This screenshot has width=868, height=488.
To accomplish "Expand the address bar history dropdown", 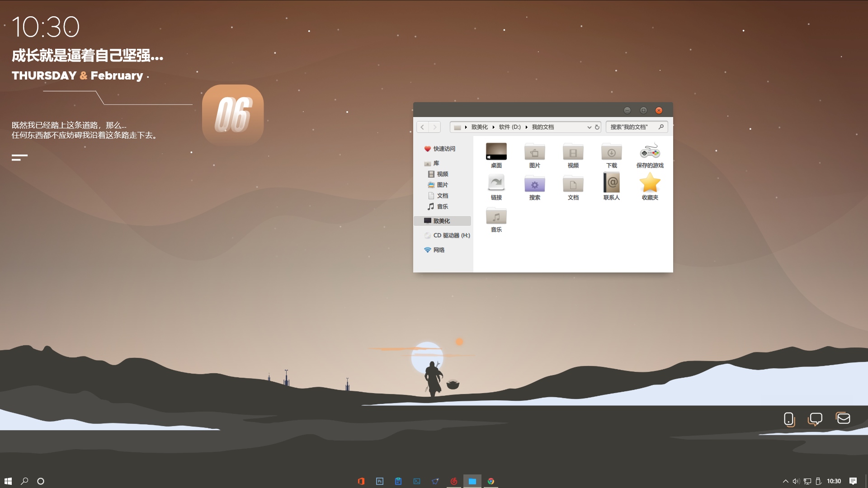I will click(x=589, y=127).
